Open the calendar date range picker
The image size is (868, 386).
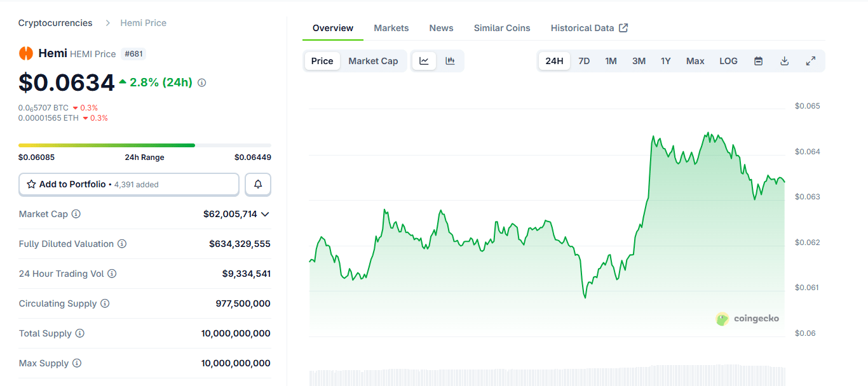758,61
